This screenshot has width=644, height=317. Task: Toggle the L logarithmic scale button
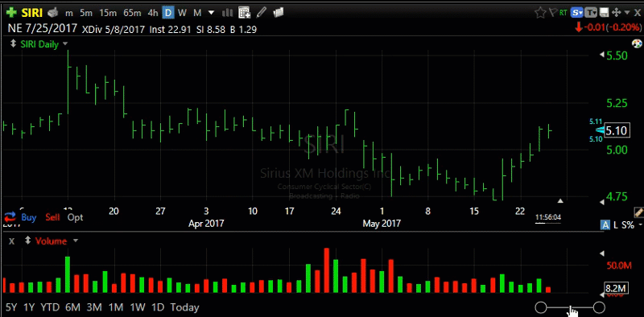[x=616, y=224]
